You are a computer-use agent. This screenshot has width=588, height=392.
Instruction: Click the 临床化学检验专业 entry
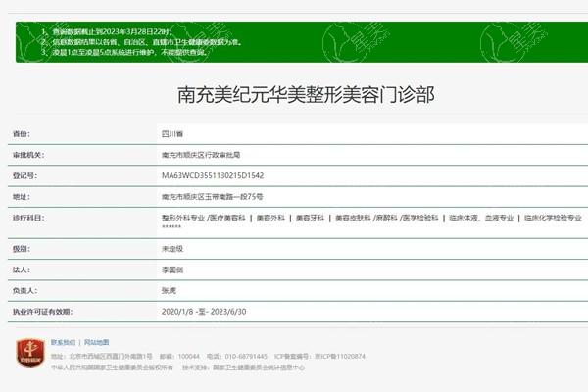[x=553, y=218]
